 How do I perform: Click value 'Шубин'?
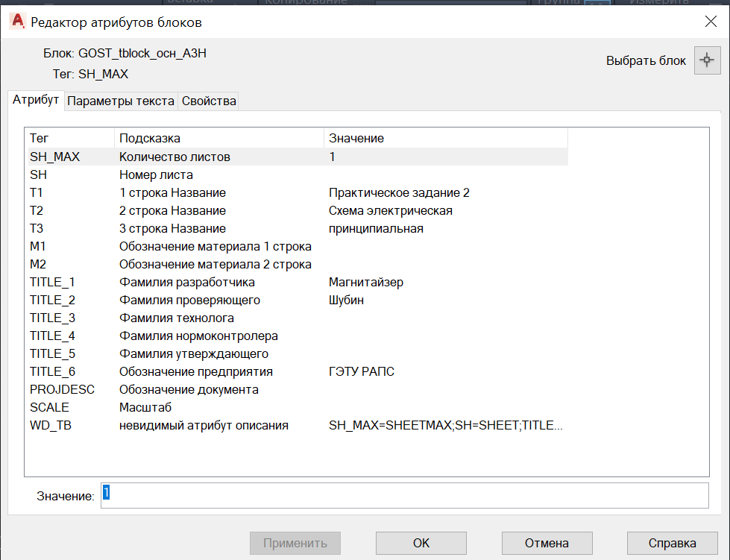(x=347, y=301)
